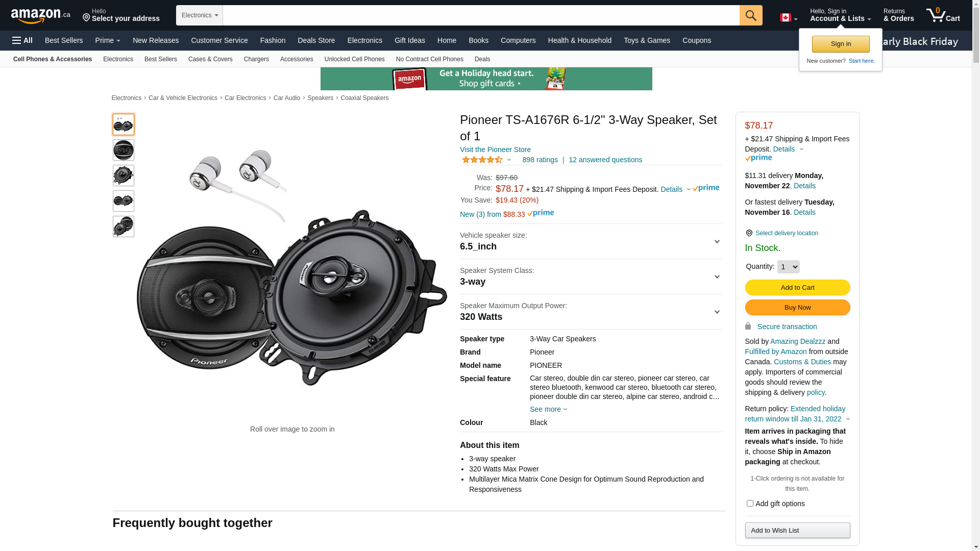Click the search magnifying glass button

[x=750, y=15]
